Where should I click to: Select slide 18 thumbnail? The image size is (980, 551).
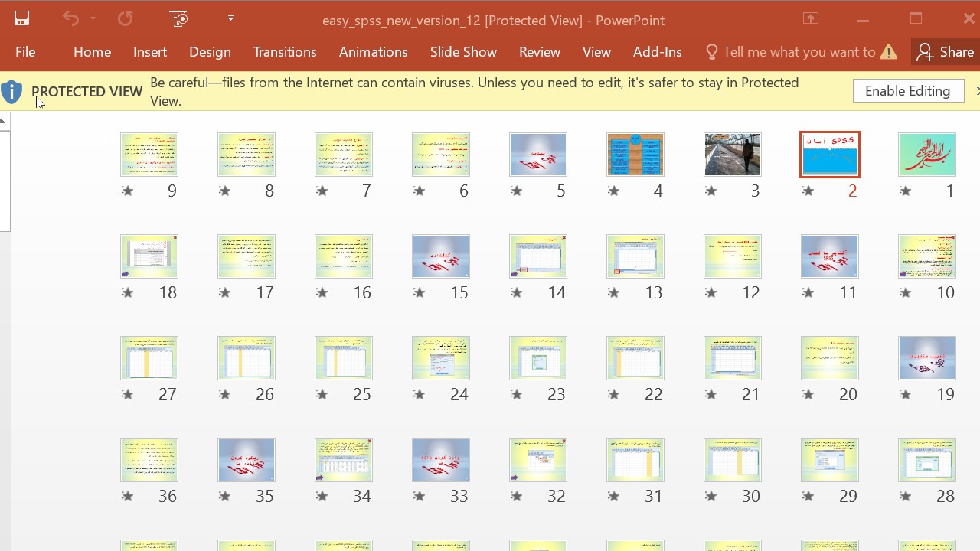[149, 256]
